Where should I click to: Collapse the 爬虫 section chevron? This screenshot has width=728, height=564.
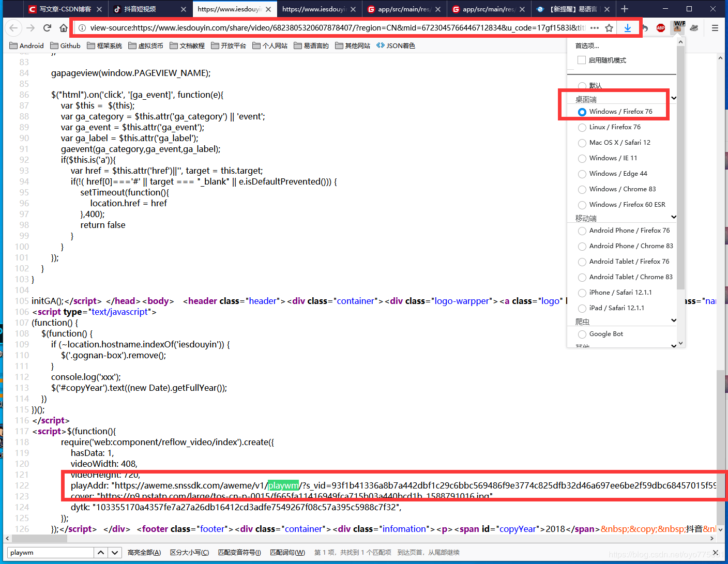673,321
